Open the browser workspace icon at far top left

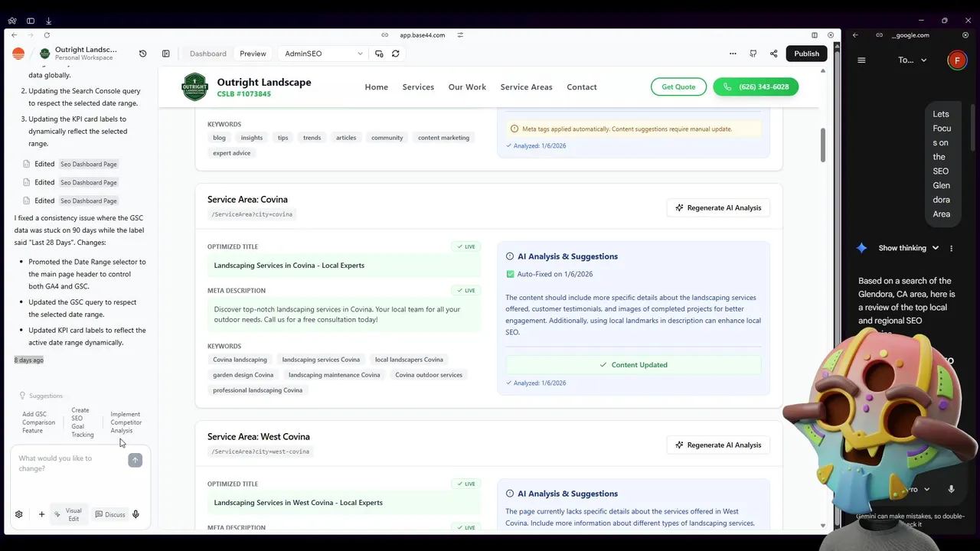click(x=12, y=21)
